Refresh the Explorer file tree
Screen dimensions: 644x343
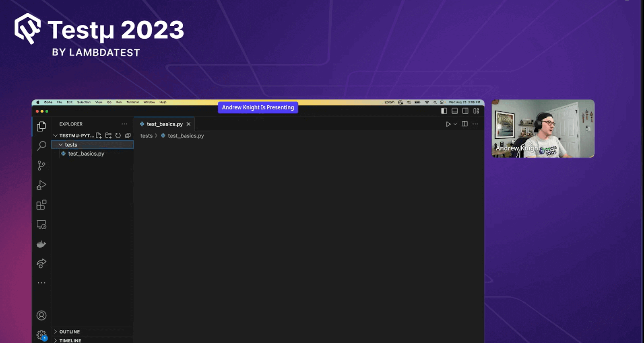[118, 136]
